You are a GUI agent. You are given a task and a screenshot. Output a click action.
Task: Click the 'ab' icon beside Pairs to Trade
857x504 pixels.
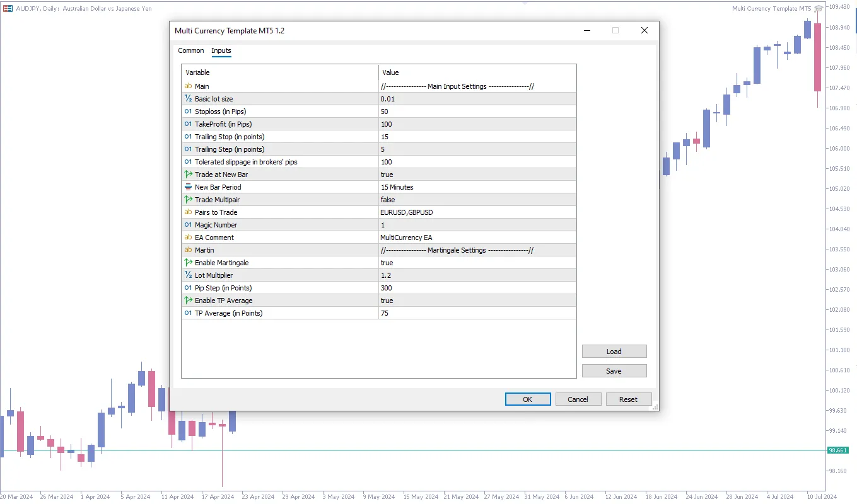tap(188, 212)
